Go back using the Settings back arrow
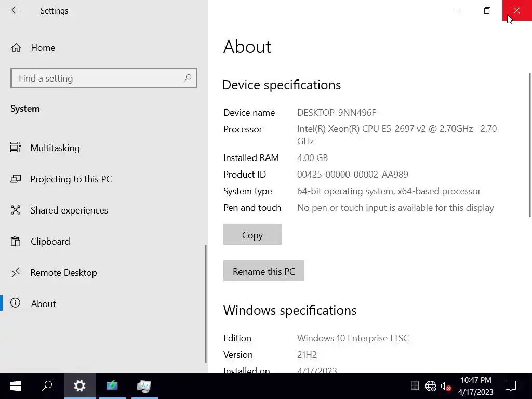The height and width of the screenshot is (399, 532). click(15, 10)
